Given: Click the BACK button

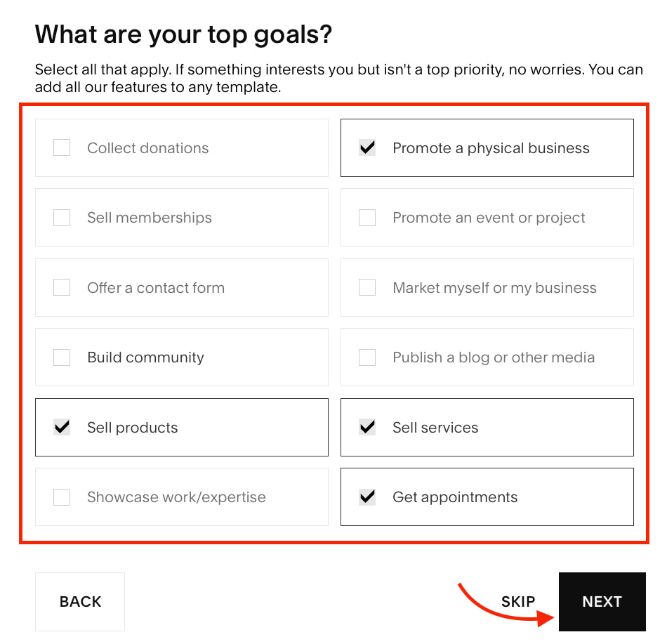Looking at the screenshot, I should click(79, 601).
